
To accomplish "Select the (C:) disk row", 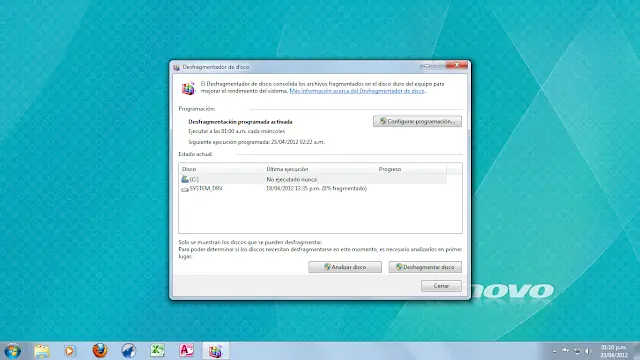I will point(312,179).
